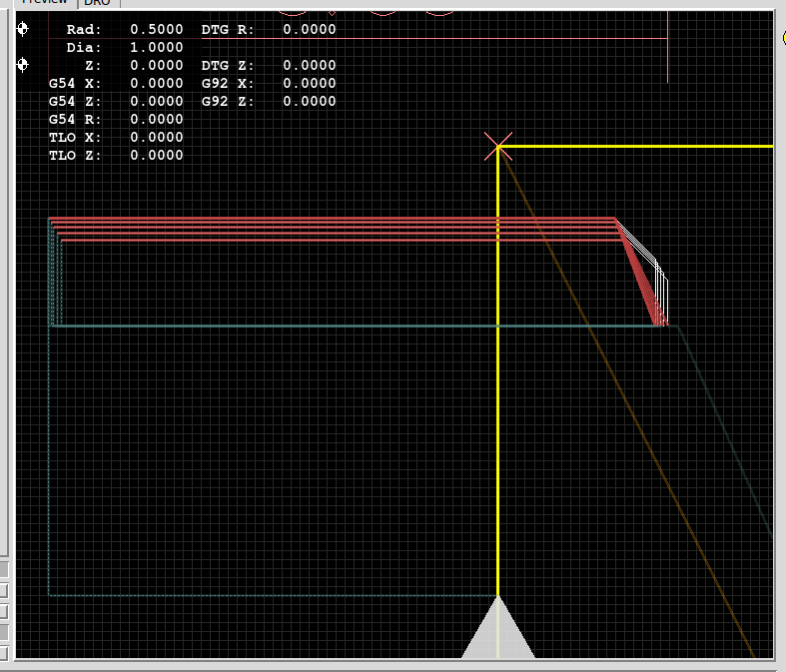Select the TLO Z value 0.0000

(x=157, y=156)
